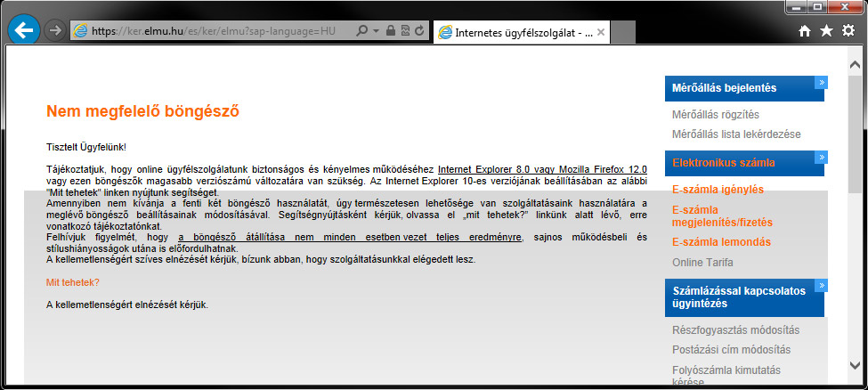Image resolution: width=868 pixels, height=390 pixels.
Task: Click the Internet Explorer icon in address bar
Action: pos(81,31)
